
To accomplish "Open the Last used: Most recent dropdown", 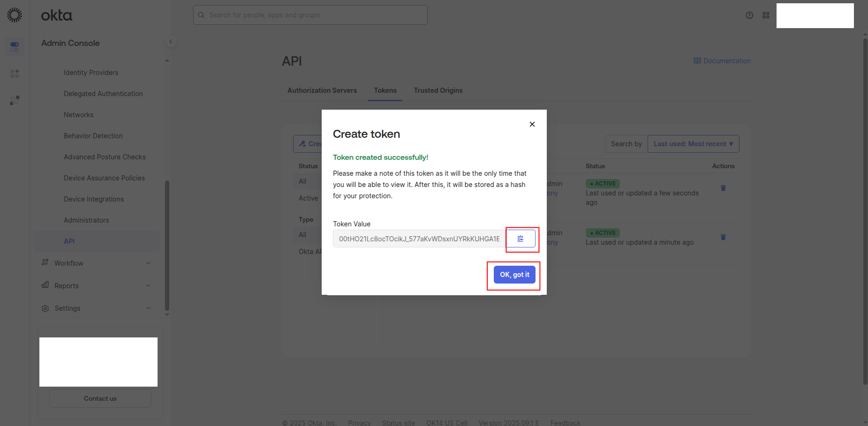I will tap(693, 144).
